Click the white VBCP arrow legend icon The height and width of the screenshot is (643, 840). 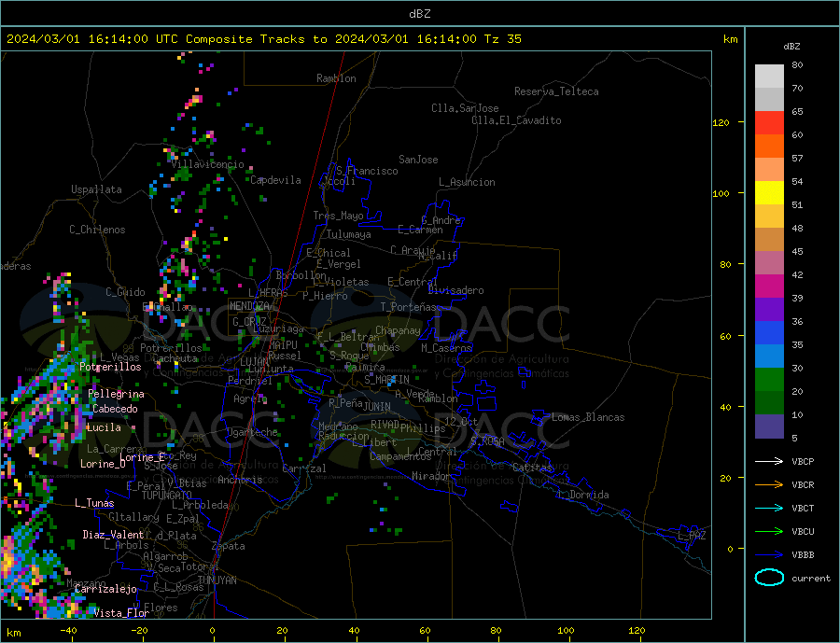tap(769, 461)
